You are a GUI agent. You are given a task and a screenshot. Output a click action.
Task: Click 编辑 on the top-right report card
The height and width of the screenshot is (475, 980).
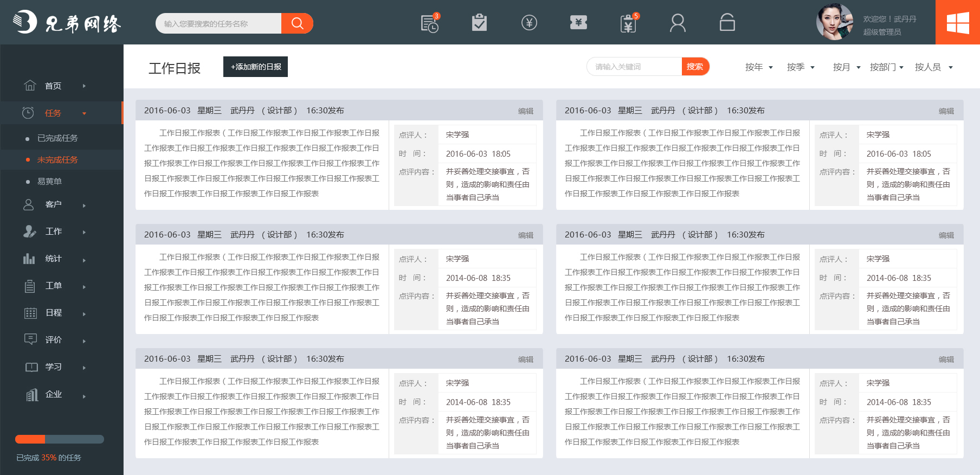946,111
